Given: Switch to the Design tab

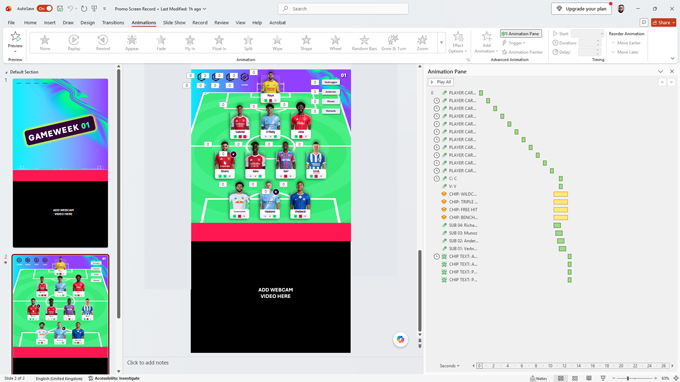Looking at the screenshot, I should [x=87, y=23].
